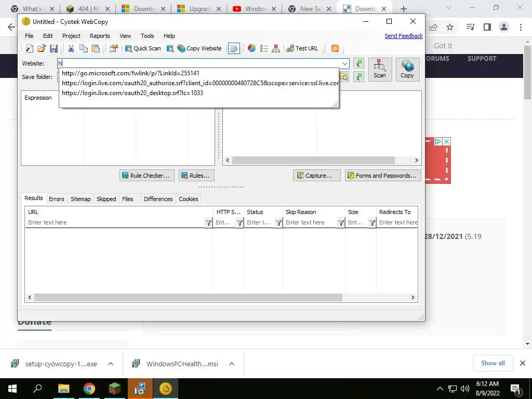This screenshot has width=532, height=399.
Task: Open the sitemap diagram toolbar icon
Action: (x=276, y=48)
